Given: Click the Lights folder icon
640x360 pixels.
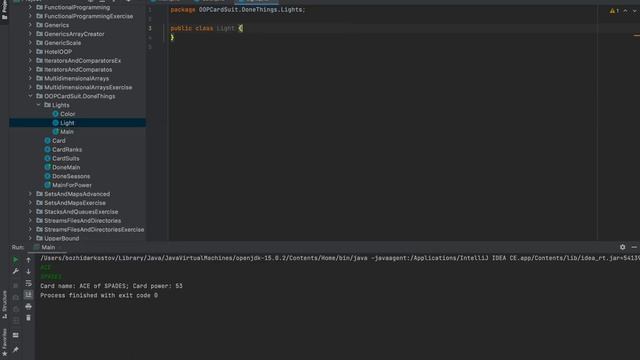Looking at the screenshot, I should (47, 105).
